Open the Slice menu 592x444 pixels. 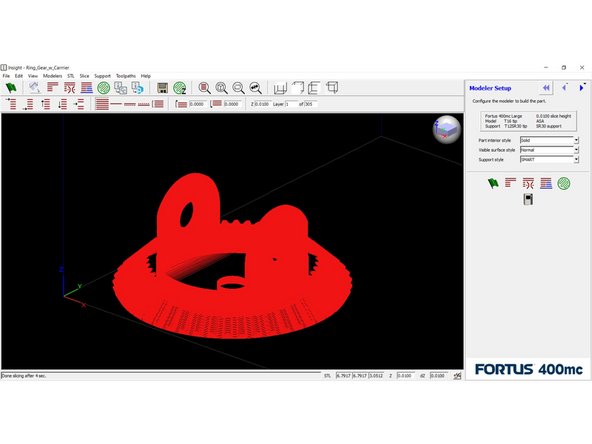click(84, 76)
